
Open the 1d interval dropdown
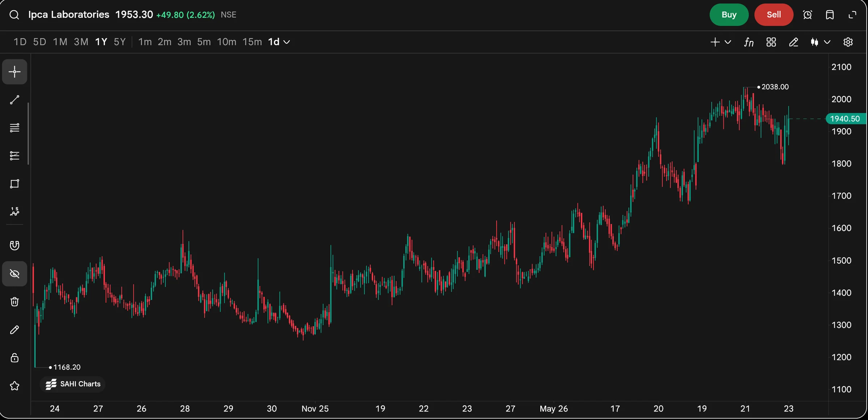pyautogui.click(x=279, y=42)
